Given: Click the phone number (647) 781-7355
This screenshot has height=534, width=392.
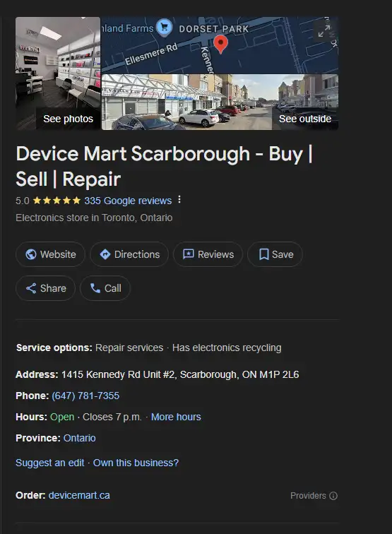Looking at the screenshot, I should pyautogui.click(x=85, y=396).
